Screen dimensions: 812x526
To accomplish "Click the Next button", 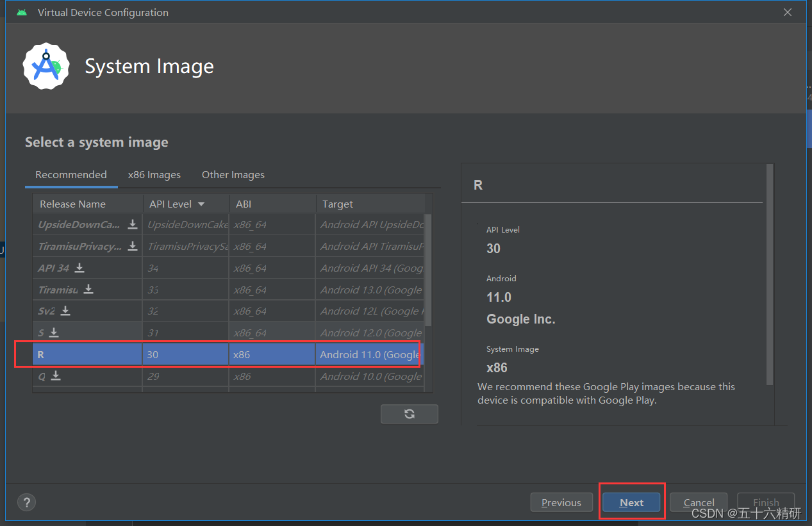I will pyautogui.click(x=631, y=502).
